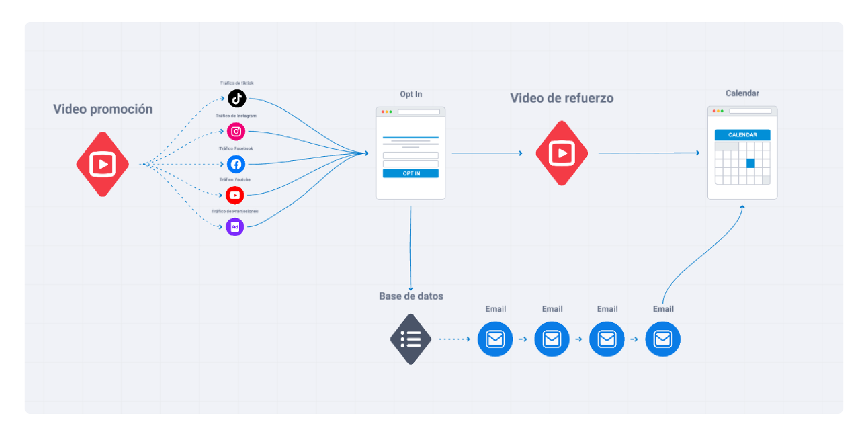The height and width of the screenshot is (436, 868).
Task: Click the Facebook traffic icon
Action: pyautogui.click(x=236, y=164)
